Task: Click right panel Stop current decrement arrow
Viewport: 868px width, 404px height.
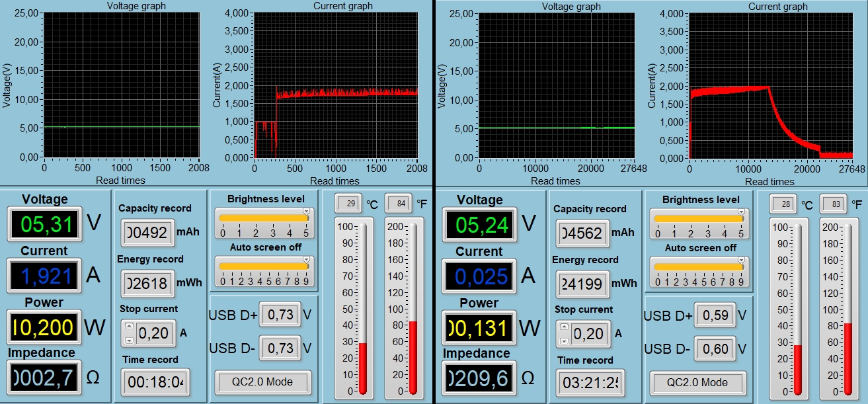Action: coord(563,341)
